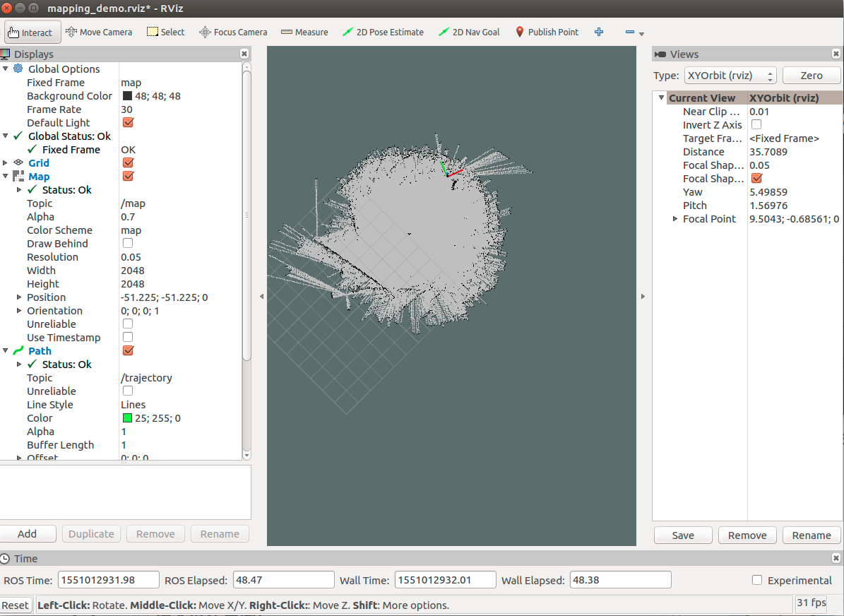Activate the Focus Camera tool
844x616 pixels.
[x=233, y=32]
